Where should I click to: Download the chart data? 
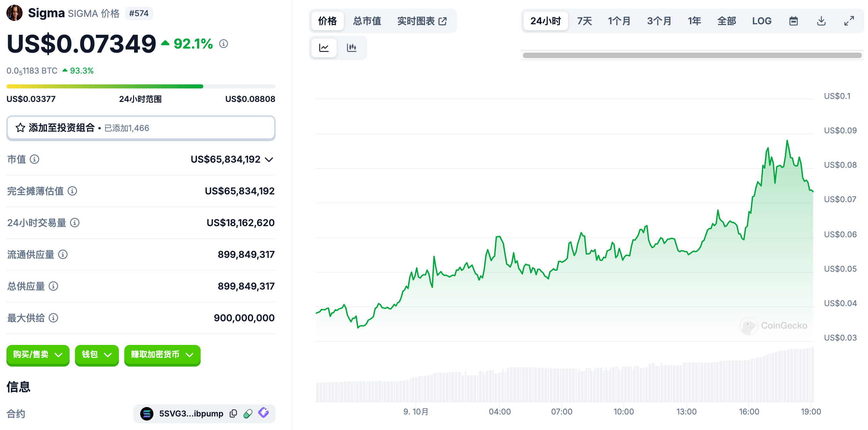[821, 21]
